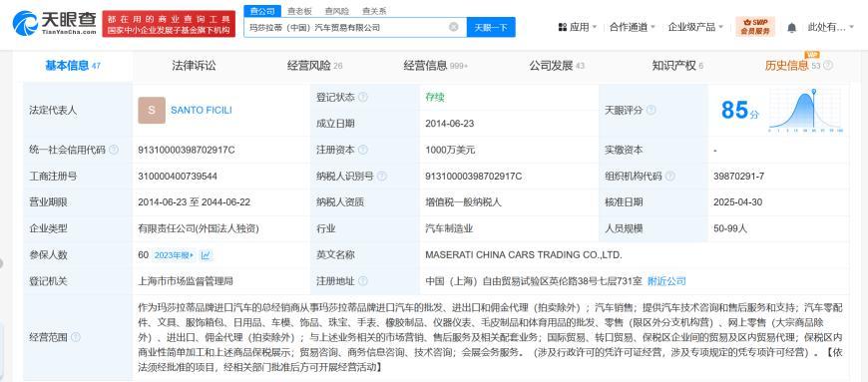868x382 pixels.
Task: Click the Tianyancha logo
Action: (x=54, y=24)
